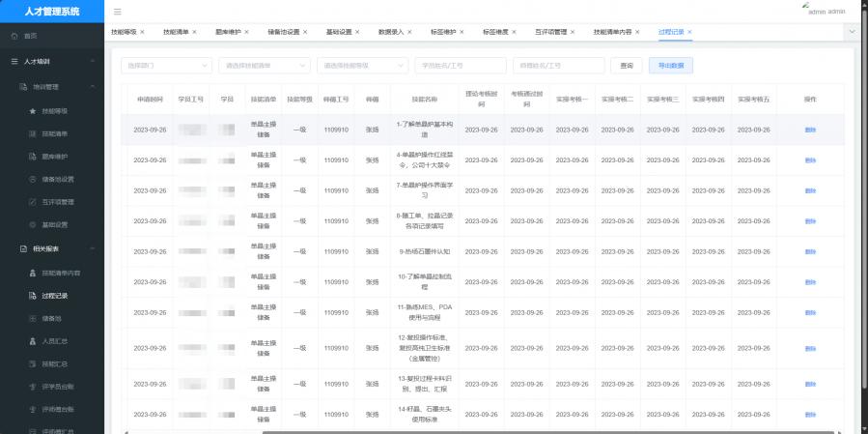Click the 技能汇总 sidebar icon

tap(32, 363)
